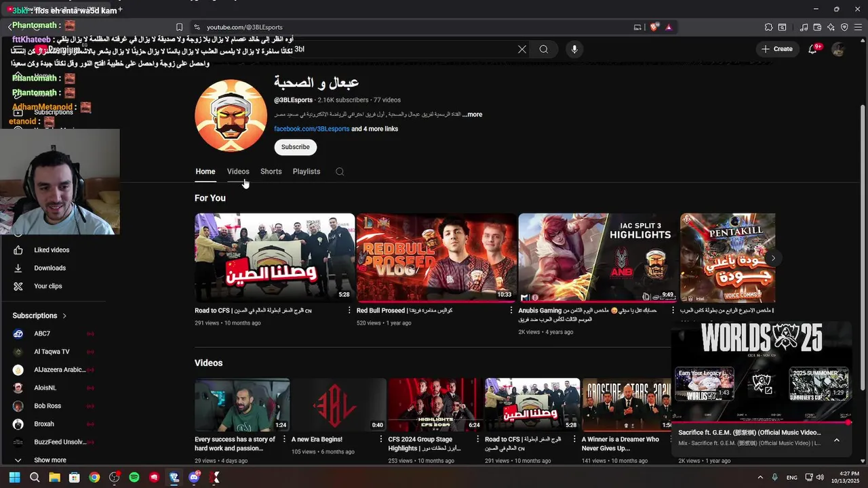Switch to the Shorts tab
Viewport: 868px width, 488px height.
click(271, 171)
